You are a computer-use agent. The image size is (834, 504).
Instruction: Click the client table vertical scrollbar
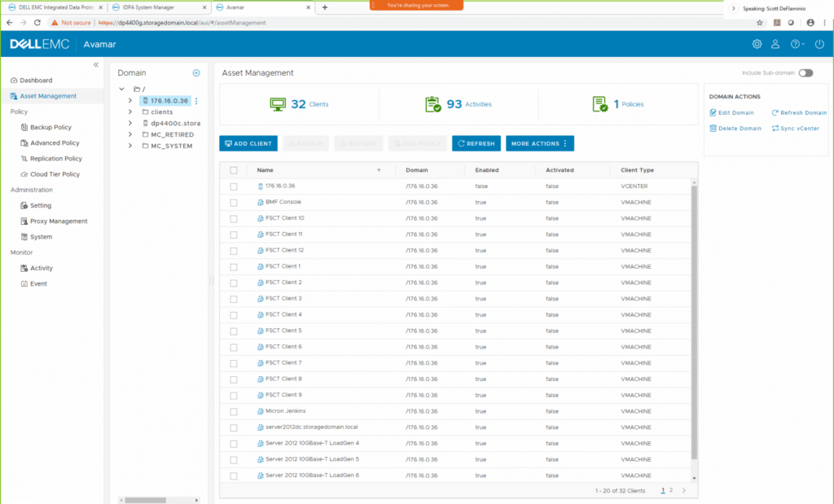(694, 322)
